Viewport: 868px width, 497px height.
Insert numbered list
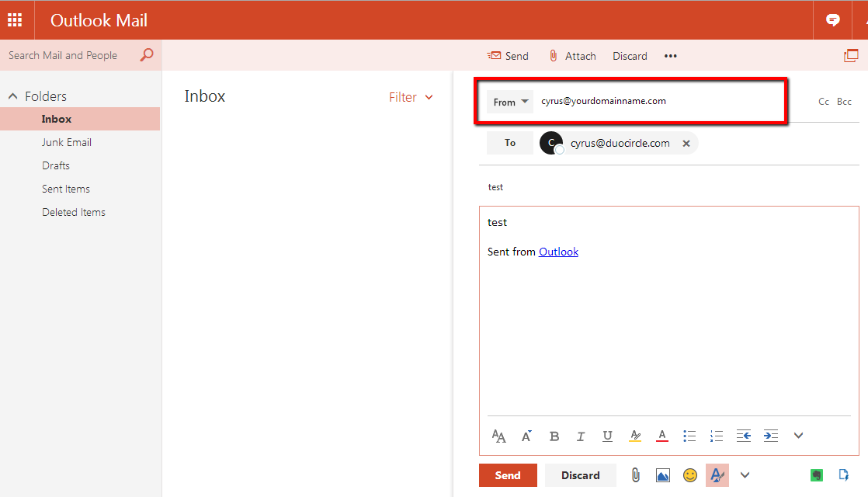(717, 436)
